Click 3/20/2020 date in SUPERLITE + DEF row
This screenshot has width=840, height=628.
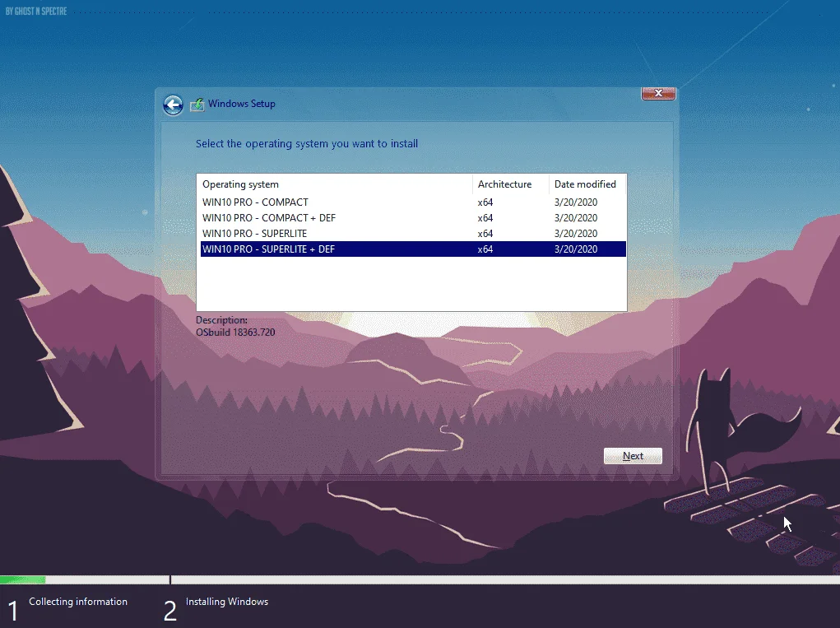tap(576, 249)
